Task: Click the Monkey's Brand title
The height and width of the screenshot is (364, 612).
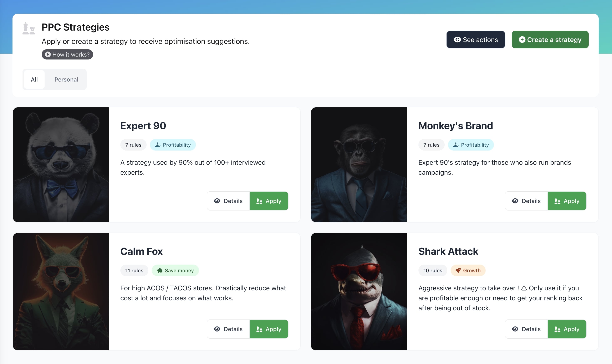Action: pyautogui.click(x=455, y=126)
